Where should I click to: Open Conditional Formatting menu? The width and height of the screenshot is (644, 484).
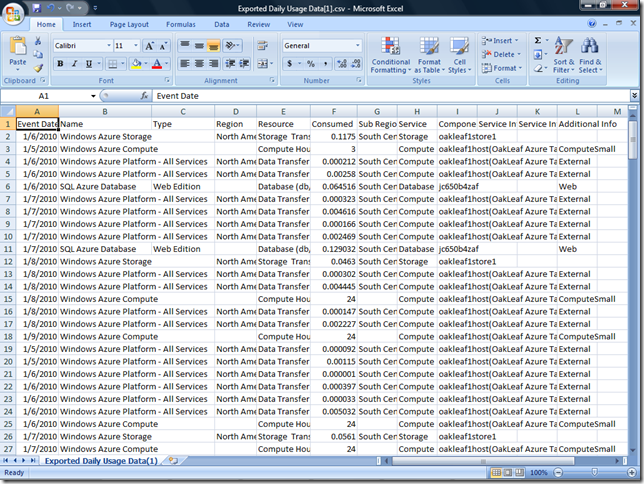(391, 55)
